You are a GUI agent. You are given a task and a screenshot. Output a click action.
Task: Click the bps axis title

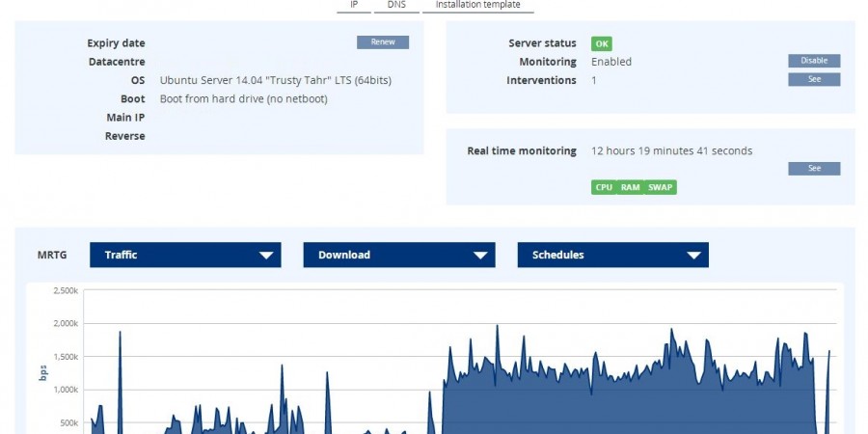click(43, 372)
